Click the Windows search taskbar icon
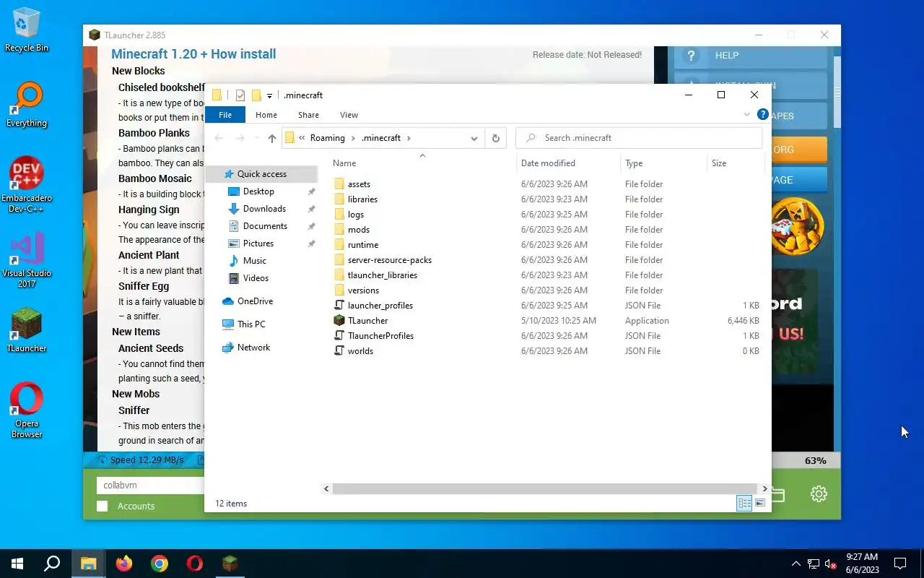 [x=52, y=564]
